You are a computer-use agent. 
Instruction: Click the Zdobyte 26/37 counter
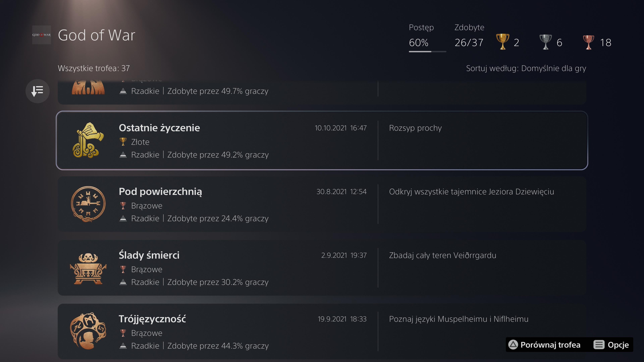469,42
